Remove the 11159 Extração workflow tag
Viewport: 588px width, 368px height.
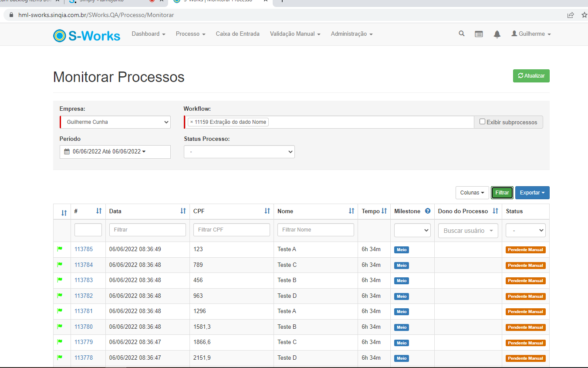(x=191, y=122)
